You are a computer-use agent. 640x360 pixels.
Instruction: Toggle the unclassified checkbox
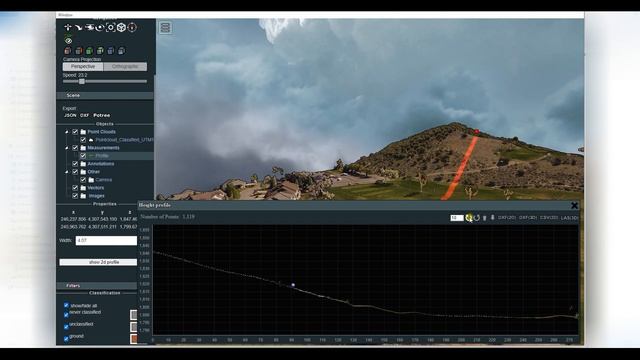tap(66, 327)
